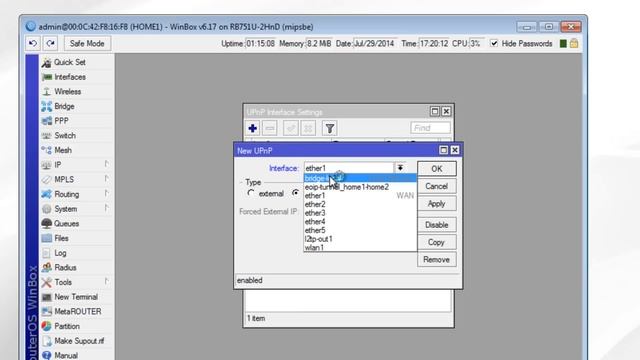Click the Mesh icon in the sidebar
The width and height of the screenshot is (640, 360).
(47, 150)
